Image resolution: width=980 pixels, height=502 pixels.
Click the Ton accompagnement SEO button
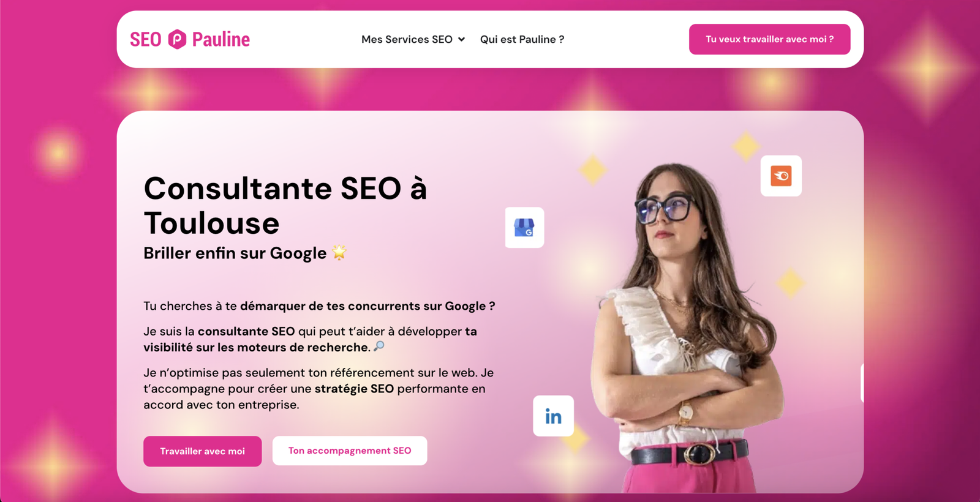[x=350, y=451]
